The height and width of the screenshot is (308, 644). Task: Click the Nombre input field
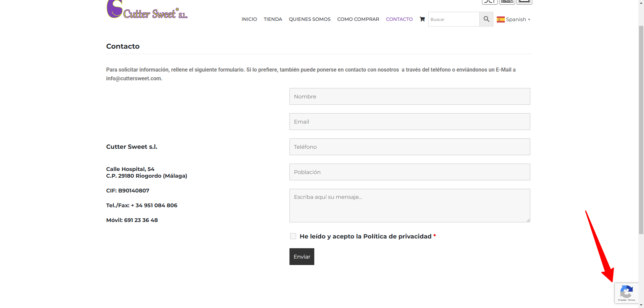(410, 96)
